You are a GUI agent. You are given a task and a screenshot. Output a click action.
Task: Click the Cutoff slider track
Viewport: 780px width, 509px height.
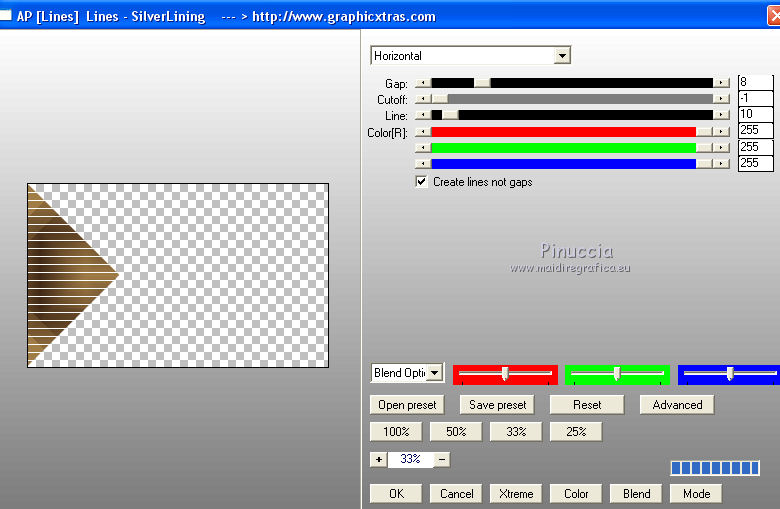pos(572,99)
